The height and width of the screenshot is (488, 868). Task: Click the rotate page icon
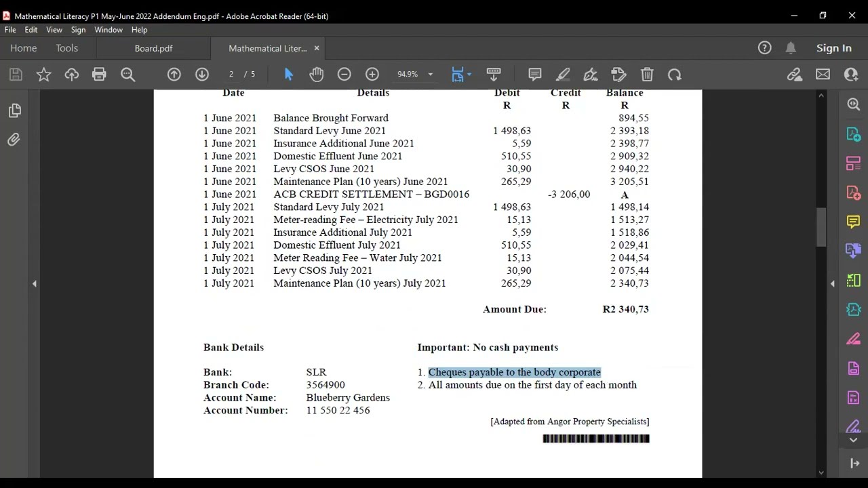(674, 75)
